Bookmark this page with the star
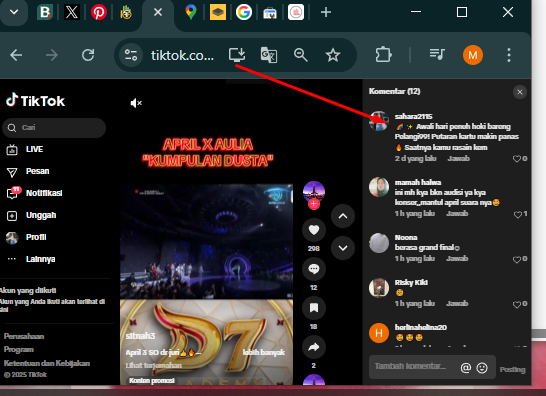The width and height of the screenshot is (546, 396). pos(333,55)
